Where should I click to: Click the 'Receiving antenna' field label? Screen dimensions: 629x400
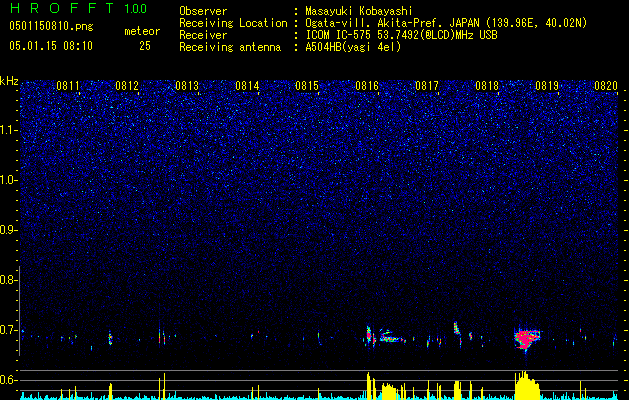point(230,47)
